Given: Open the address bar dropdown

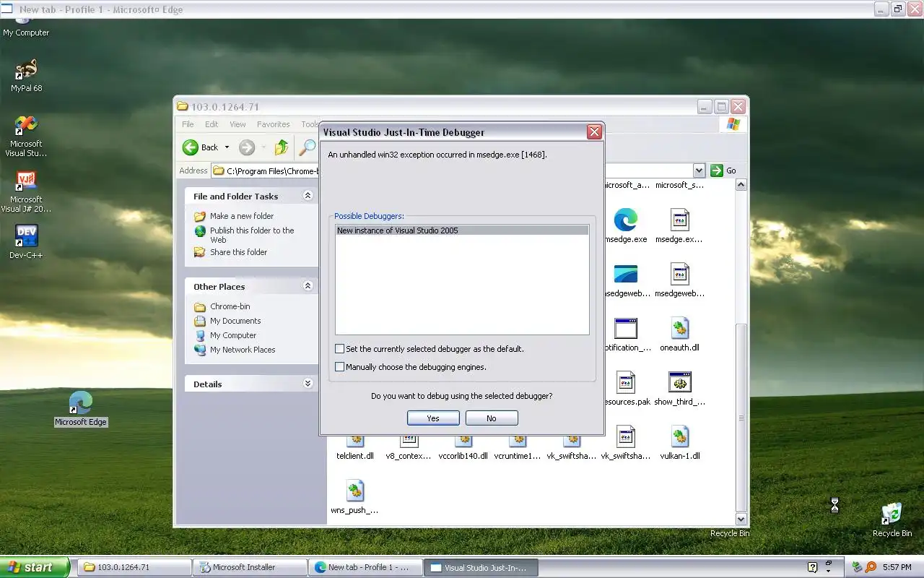Looking at the screenshot, I should coord(699,171).
